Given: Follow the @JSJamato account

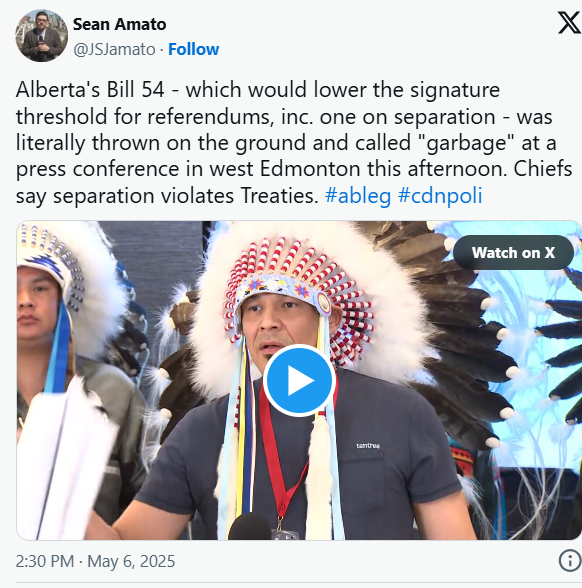Looking at the screenshot, I should click(x=194, y=49).
